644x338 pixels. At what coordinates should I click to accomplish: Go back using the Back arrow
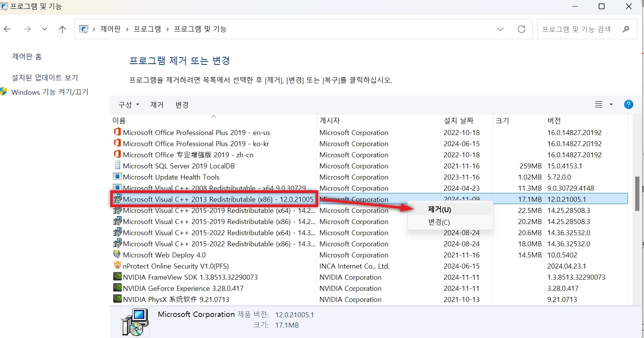(x=7, y=29)
